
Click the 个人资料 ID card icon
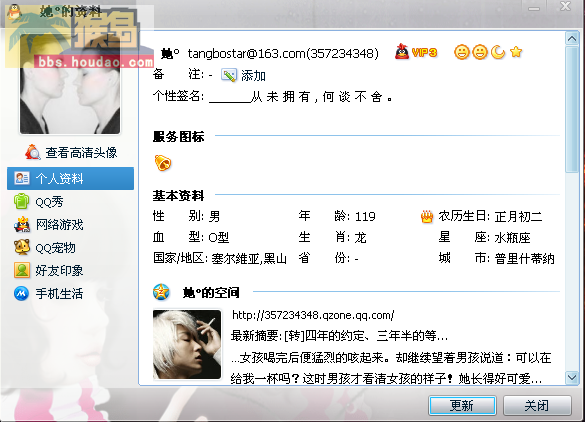click(x=22, y=178)
